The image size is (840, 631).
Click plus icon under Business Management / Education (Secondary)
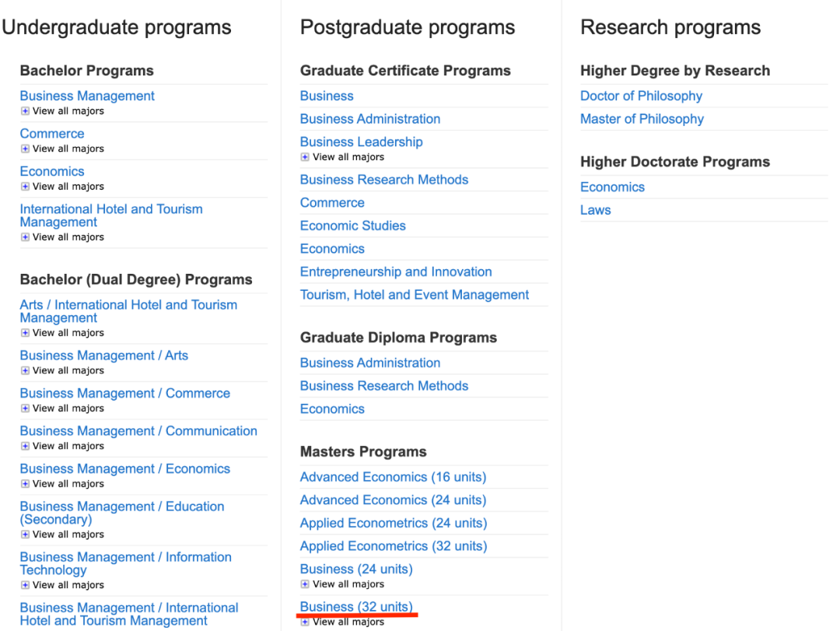click(x=25, y=535)
